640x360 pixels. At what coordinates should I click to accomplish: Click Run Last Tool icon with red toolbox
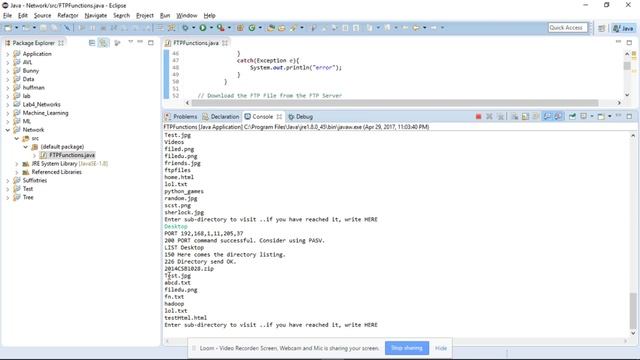click(220, 28)
